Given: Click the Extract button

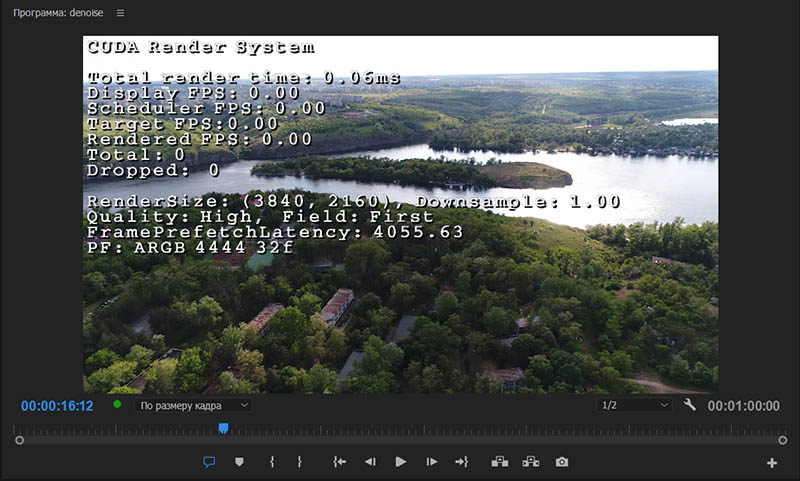Looking at the screenshot, I should (x=531, y=462).
